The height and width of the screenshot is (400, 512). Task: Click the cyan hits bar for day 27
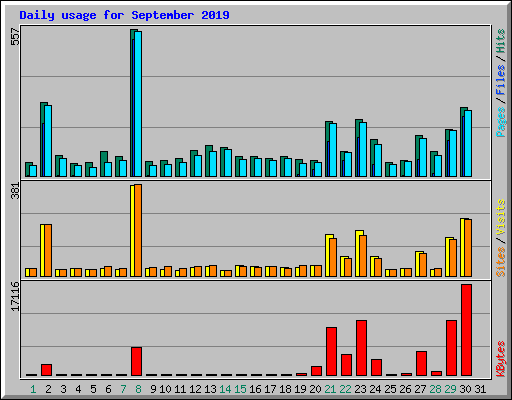(x=423, y=157)
